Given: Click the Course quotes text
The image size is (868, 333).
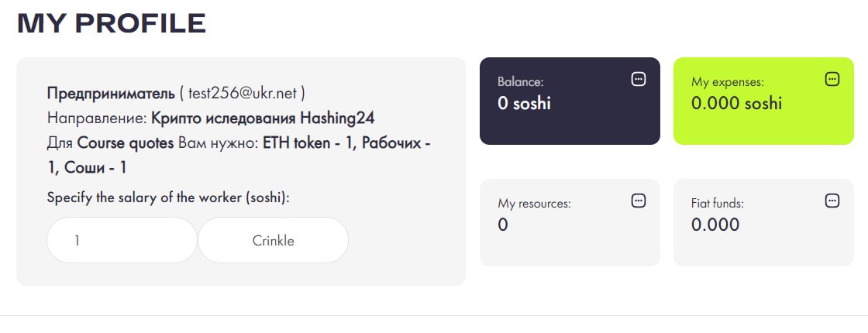Looking at the screenshot, I should (x=126, y=143).
